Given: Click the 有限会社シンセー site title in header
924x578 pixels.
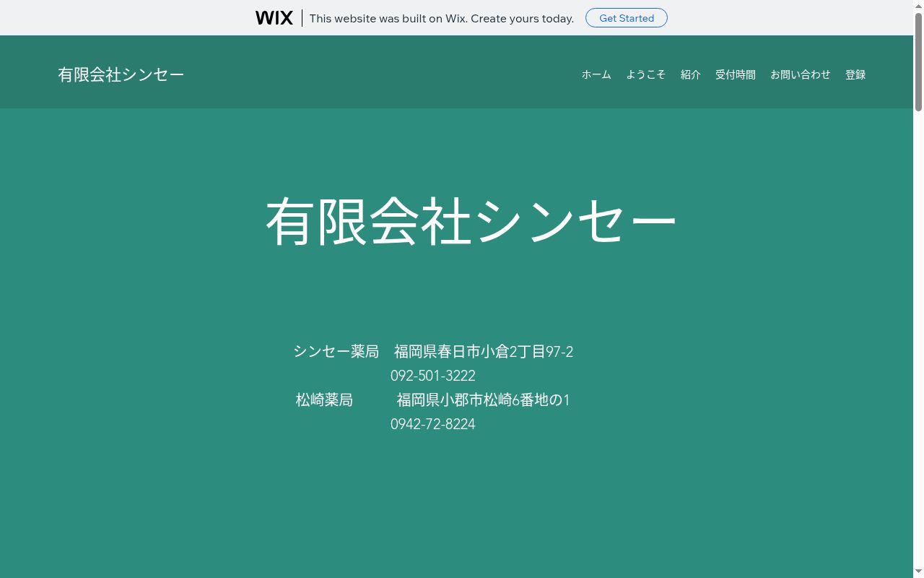Looking at the screenshot, I should (121, 74).
